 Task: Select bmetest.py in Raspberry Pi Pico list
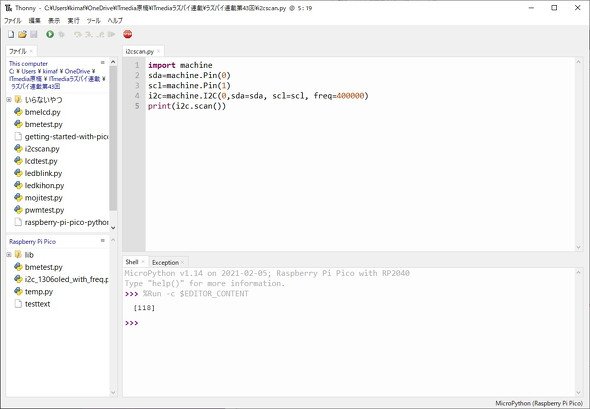click(x=44, y=267)
